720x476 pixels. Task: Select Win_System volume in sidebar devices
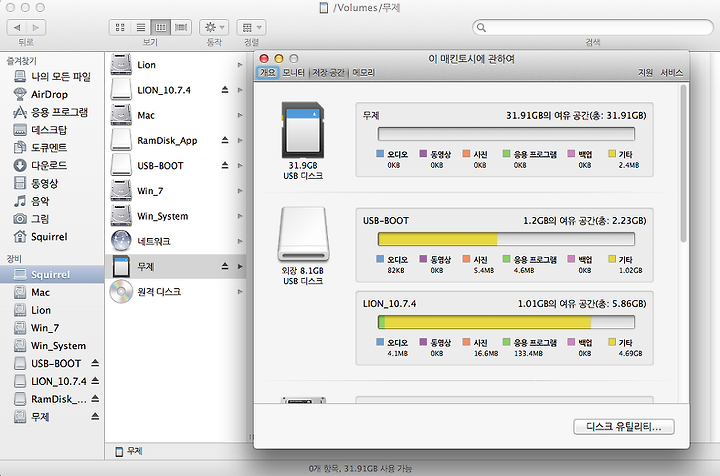(x=50, y=346)
